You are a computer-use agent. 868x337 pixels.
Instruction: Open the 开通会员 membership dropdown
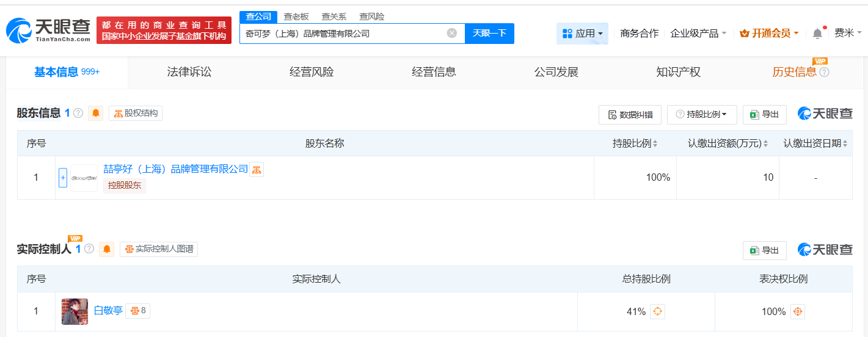[769, 33]
